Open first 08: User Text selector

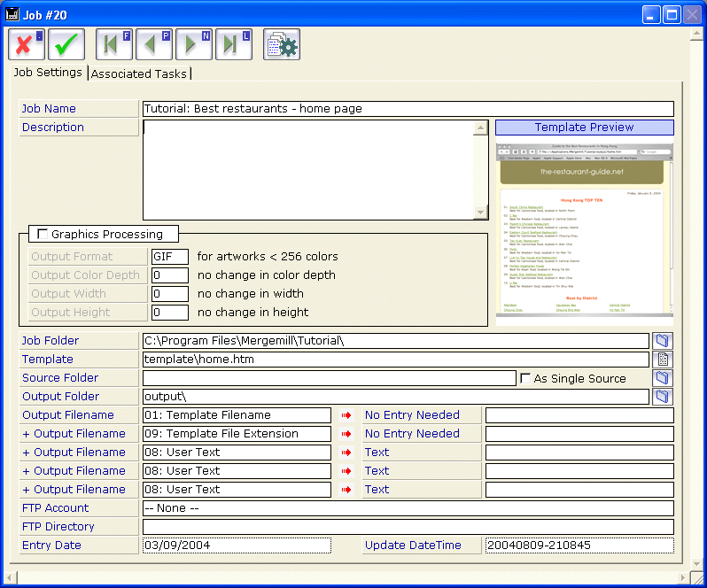click(x=237, y=453)
